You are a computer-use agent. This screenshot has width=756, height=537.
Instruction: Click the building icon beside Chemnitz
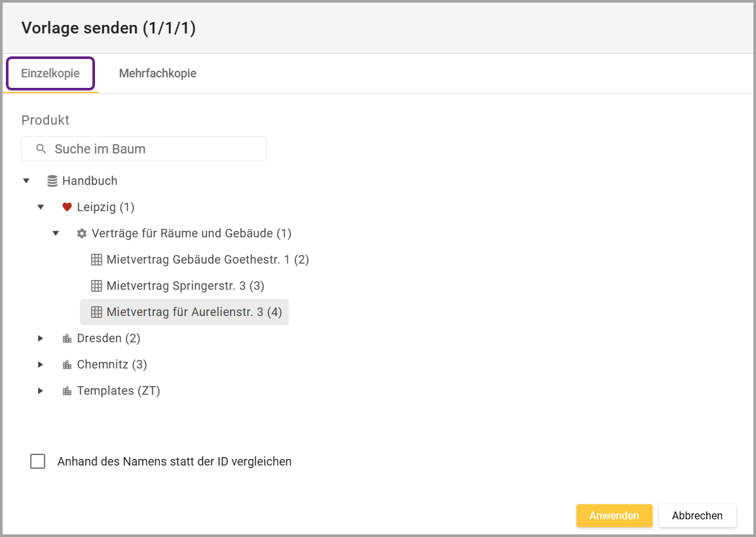[67, 365]
